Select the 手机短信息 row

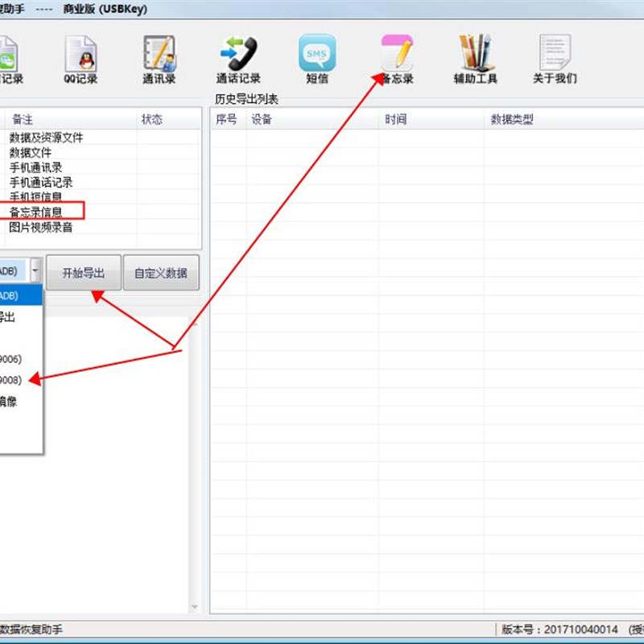click(x=101, y=196)
